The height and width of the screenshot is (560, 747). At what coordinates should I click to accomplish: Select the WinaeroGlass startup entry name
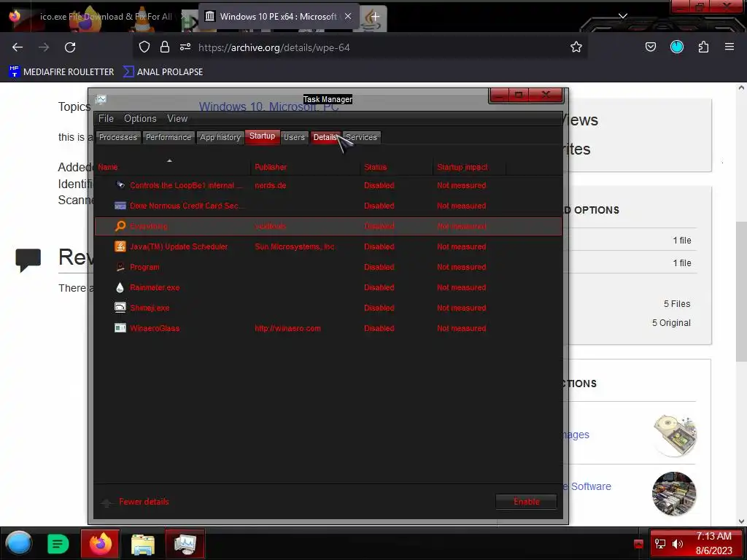point(155,328)
